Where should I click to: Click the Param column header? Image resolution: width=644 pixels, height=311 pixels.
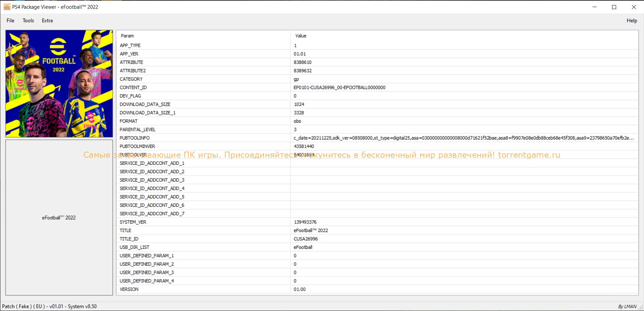(127, 36)
